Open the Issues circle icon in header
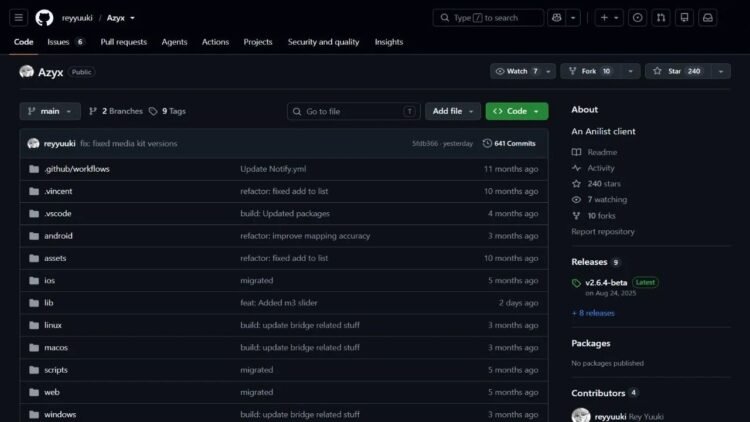The height and width of the screenshot is (422, 750). 637,18
